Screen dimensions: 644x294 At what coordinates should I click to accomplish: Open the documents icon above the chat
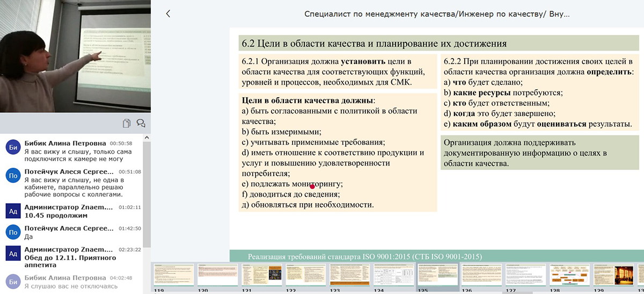coord(127,123)
